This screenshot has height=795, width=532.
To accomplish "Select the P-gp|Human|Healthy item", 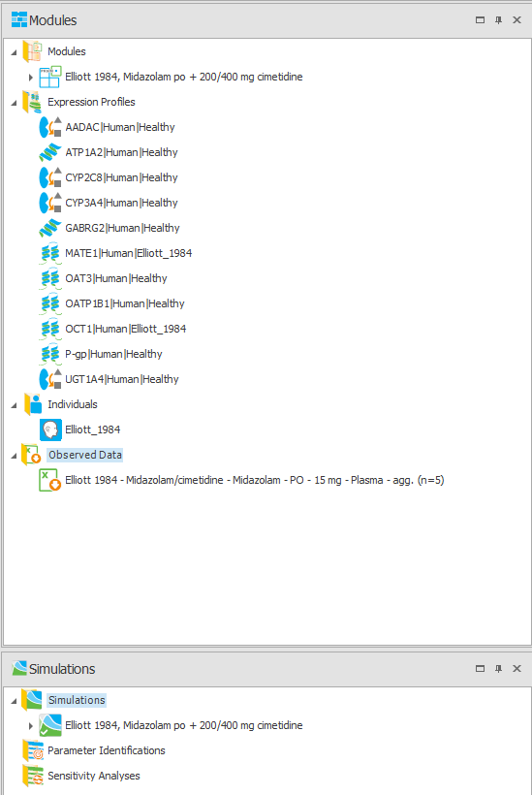I will [113, 354].
